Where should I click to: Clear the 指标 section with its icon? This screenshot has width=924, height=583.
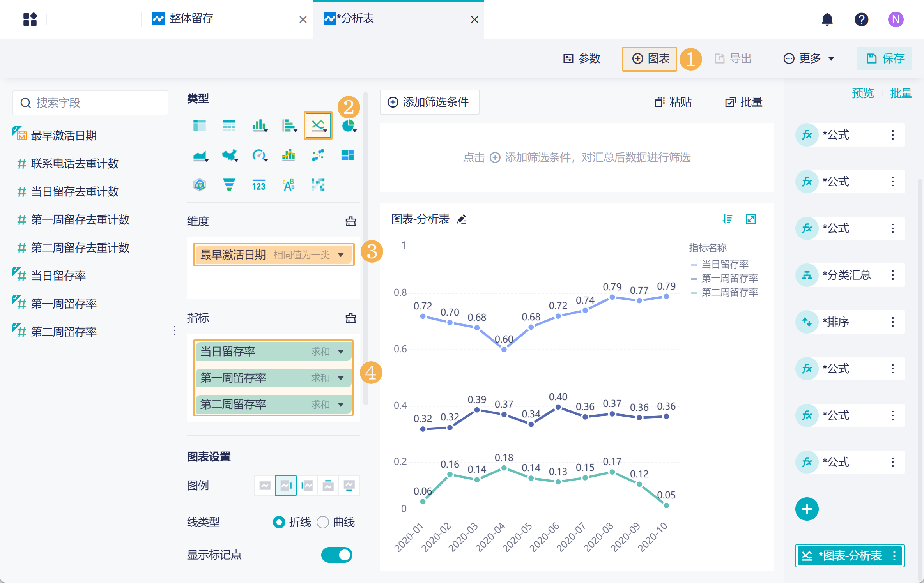tap(351, 318)
